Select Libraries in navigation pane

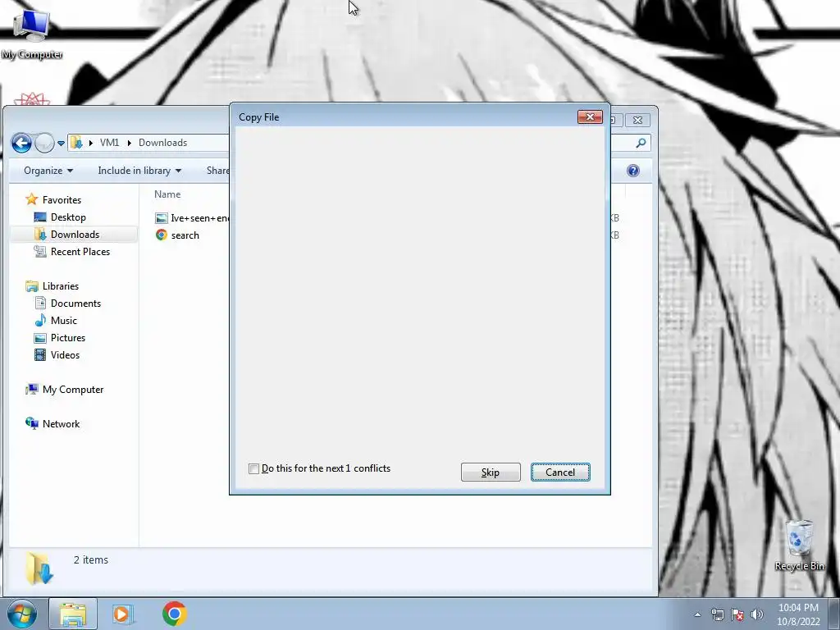tap(61, 286)
